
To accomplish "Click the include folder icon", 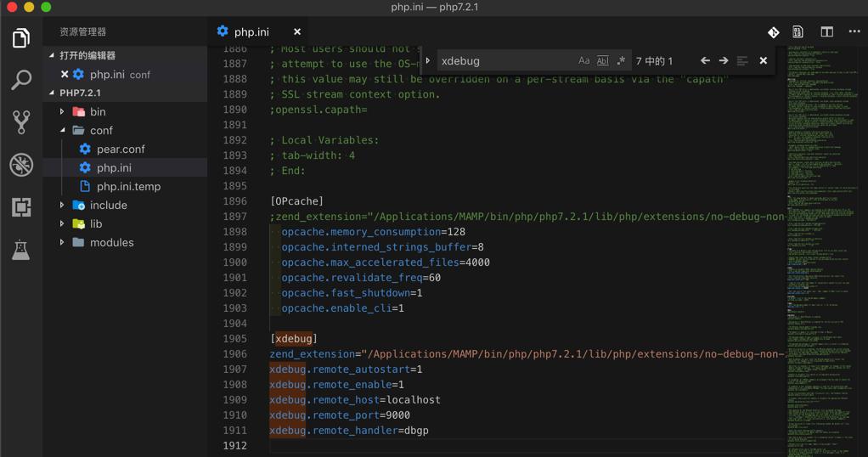I will coord(79,205).
